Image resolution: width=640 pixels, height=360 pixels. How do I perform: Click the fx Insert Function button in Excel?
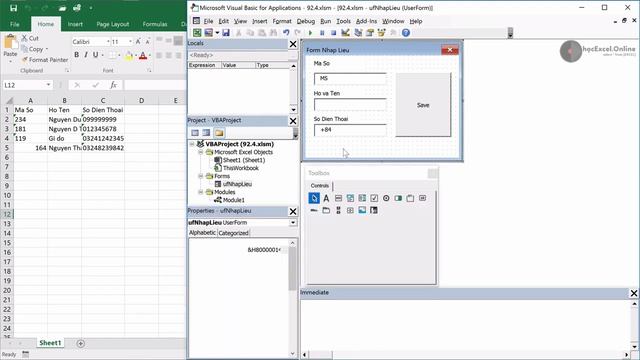click(113, 85)
